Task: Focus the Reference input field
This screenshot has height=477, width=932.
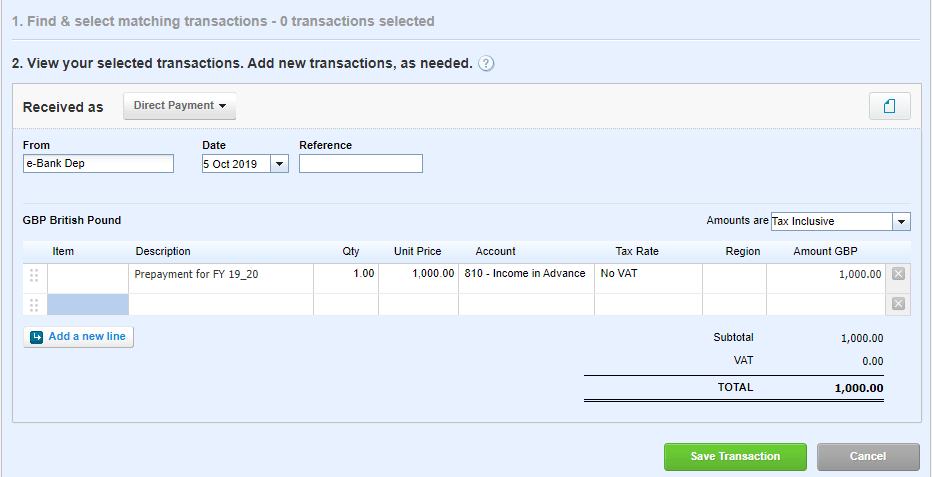Action: tap(360, 164)
